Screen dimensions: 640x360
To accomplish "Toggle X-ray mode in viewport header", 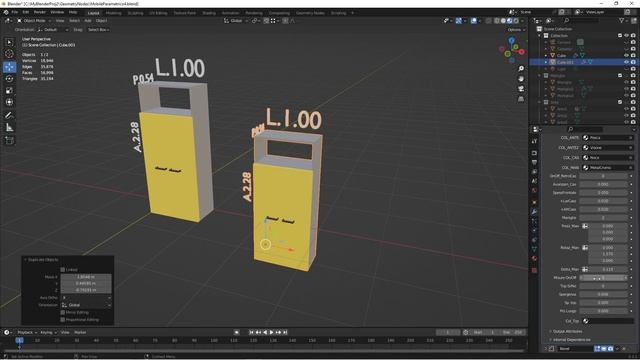I will tap(489, 20).
